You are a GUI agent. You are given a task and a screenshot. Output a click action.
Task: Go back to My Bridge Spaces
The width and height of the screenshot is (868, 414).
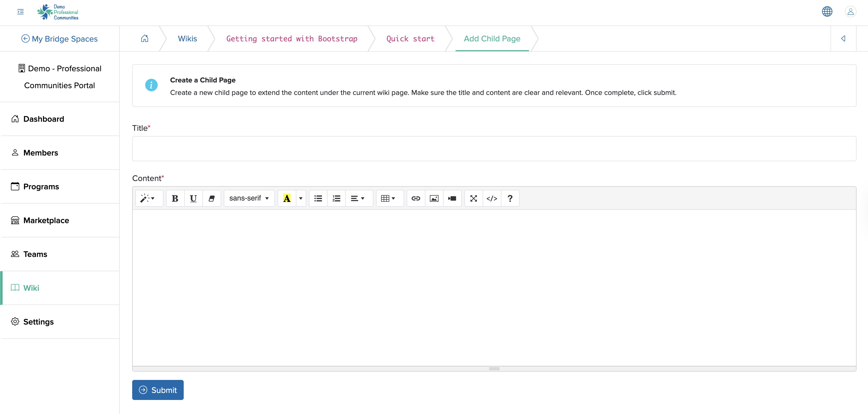pos(60,39)
